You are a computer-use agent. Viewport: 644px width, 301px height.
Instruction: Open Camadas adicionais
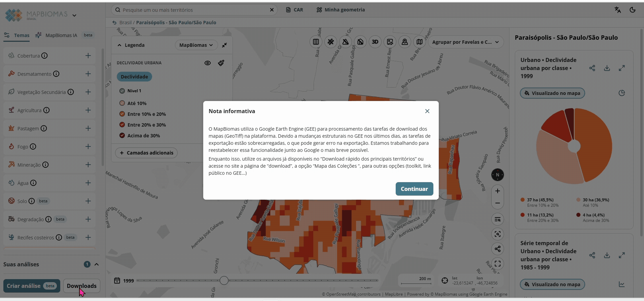point(146,153)
